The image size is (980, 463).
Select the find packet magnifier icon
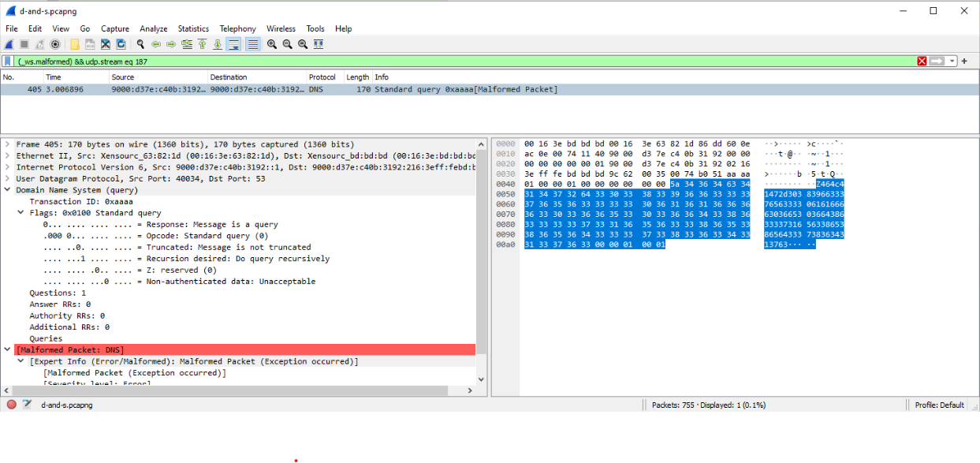pyautogui.click(x=140, y=44)
